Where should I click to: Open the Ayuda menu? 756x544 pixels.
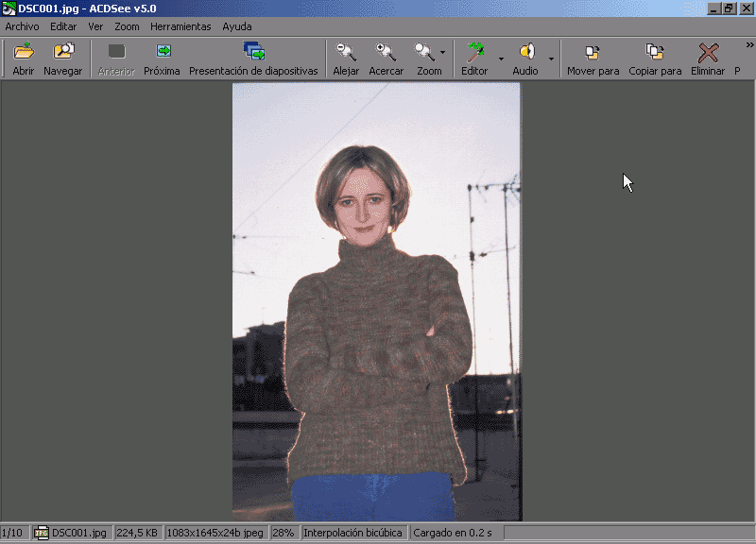click(x=237, y=26)
